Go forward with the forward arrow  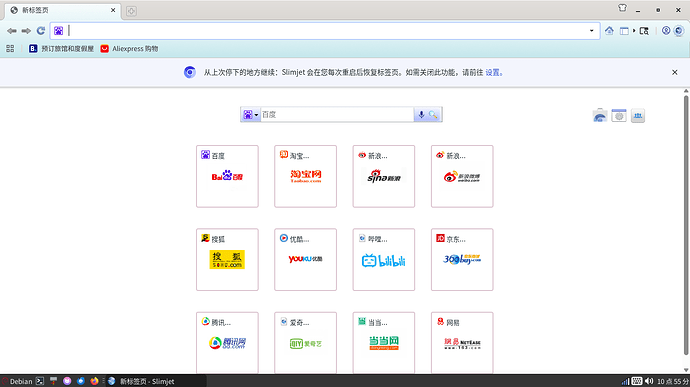tap(26, 31)
